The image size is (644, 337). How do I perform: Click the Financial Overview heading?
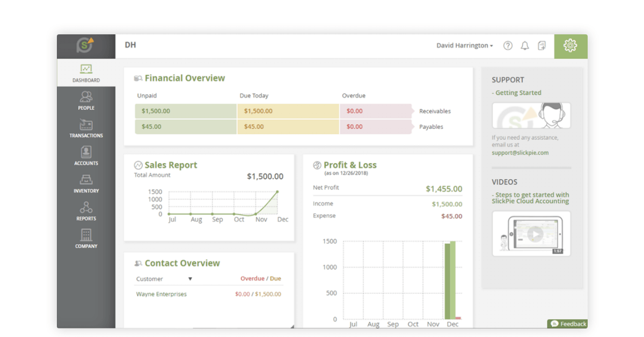coord(185,78)
